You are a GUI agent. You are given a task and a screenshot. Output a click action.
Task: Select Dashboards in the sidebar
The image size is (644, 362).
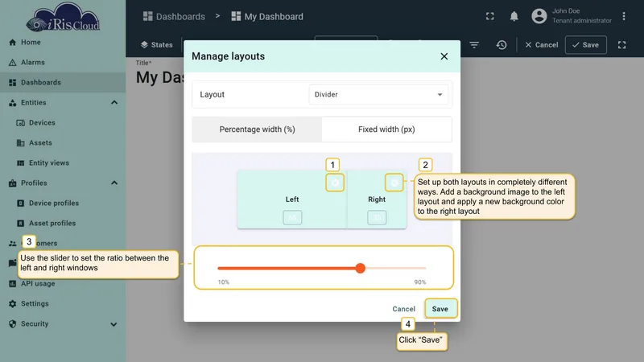click(63, 83)
